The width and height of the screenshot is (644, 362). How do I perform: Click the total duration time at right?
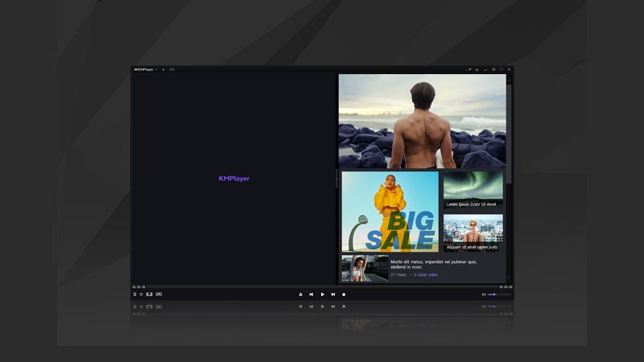pyautogui.click(x=506, y=287)
